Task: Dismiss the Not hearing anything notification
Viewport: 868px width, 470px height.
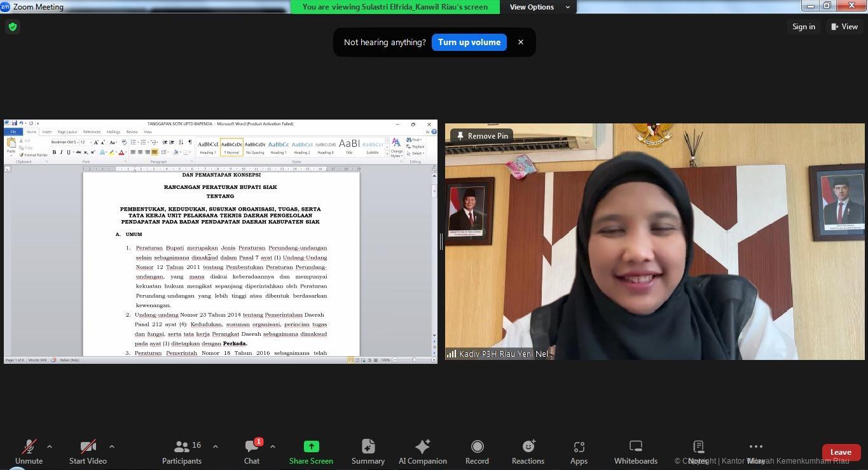Action: tap(521, 42)
